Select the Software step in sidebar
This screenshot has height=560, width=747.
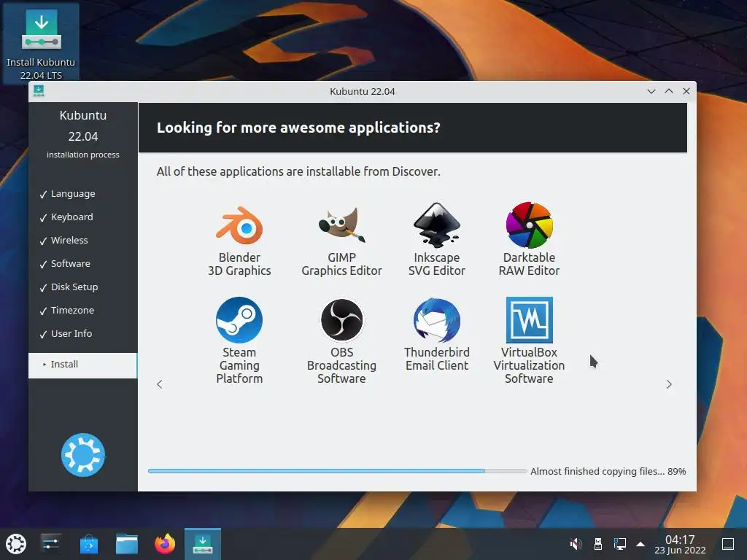coord(71,264)
